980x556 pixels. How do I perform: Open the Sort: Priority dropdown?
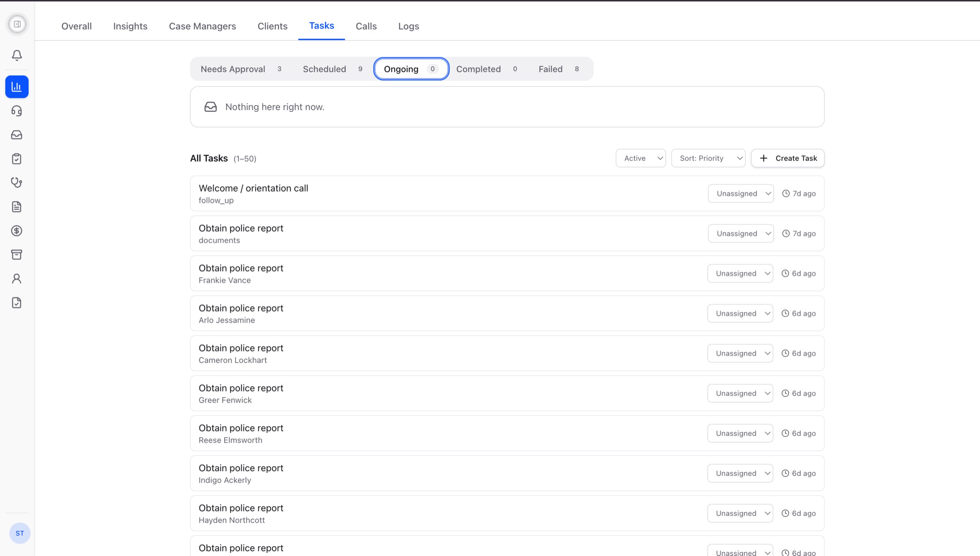pyautogui.click(x=708, y=158)
